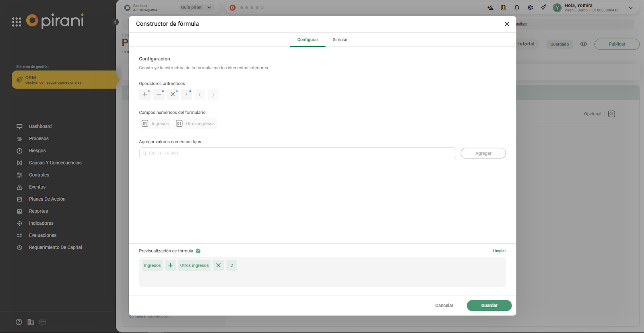Select the Configurar tab
Image resolution: width=644 pixels, height=333 pixels.
click(308, 40)
